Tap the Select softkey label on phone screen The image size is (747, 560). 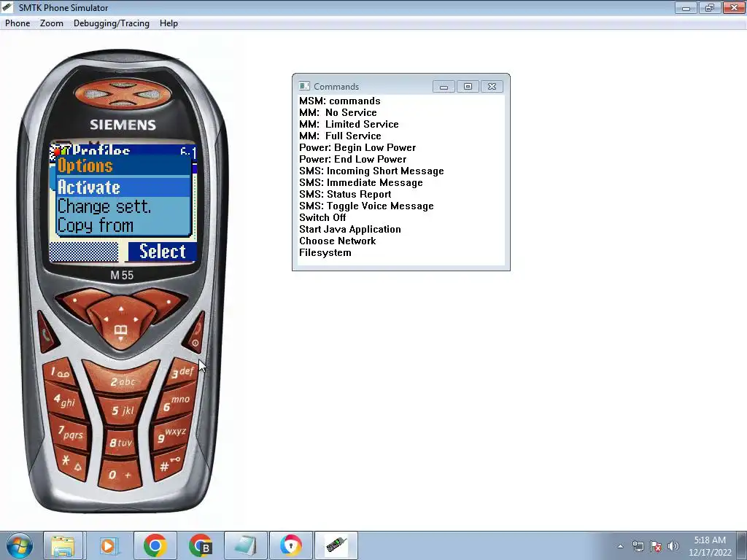(x=163, y=252)
